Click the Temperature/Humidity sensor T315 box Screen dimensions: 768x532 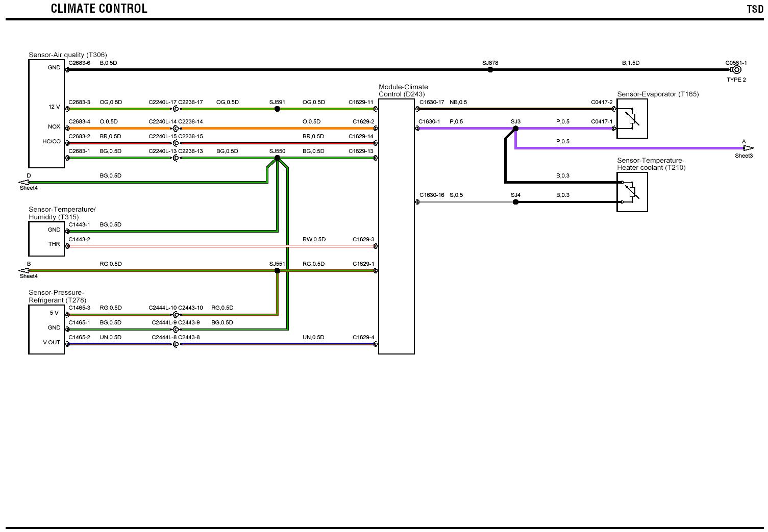tap(46, 238)
